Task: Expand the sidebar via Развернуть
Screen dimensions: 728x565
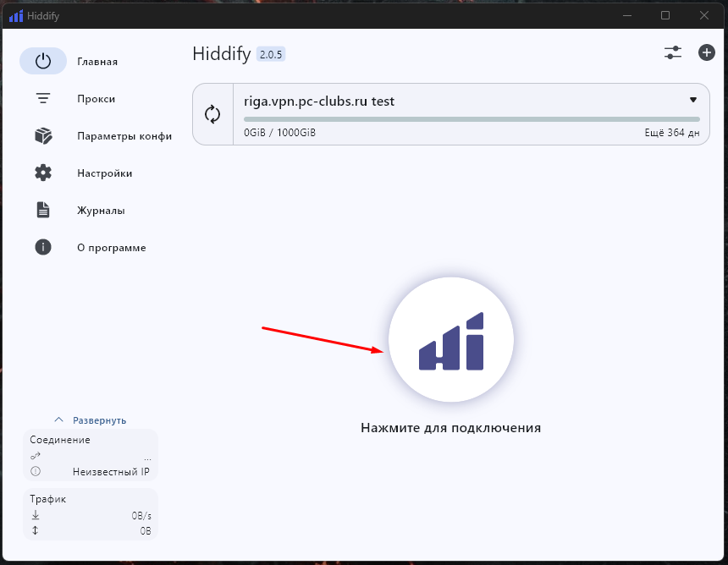Action: coord(91,420)
